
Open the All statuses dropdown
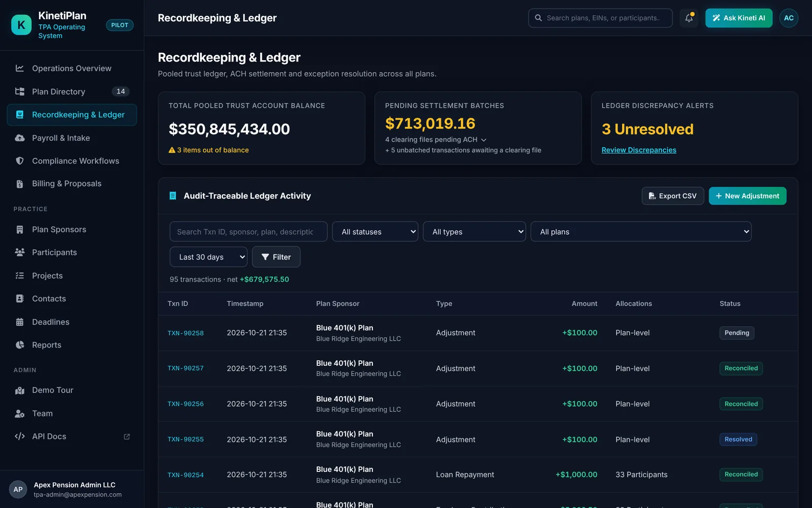point(375,232)
